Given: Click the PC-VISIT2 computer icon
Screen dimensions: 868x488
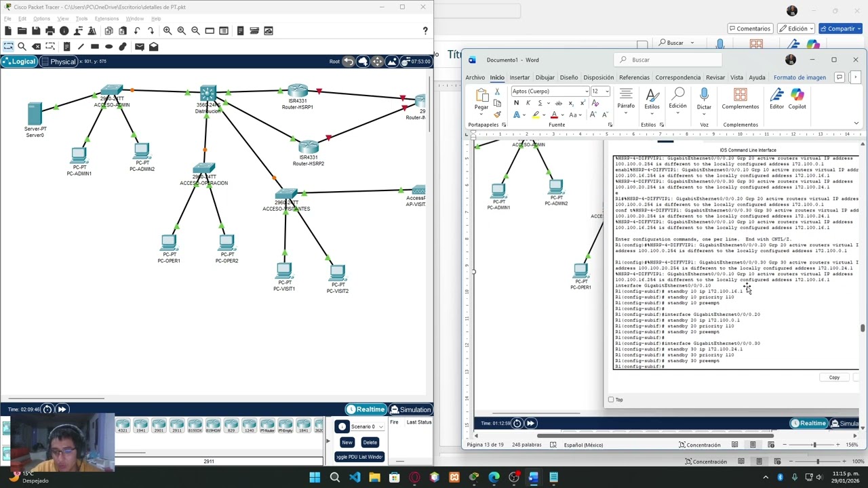Looking at the screenshot, I should tap(338, 273).
